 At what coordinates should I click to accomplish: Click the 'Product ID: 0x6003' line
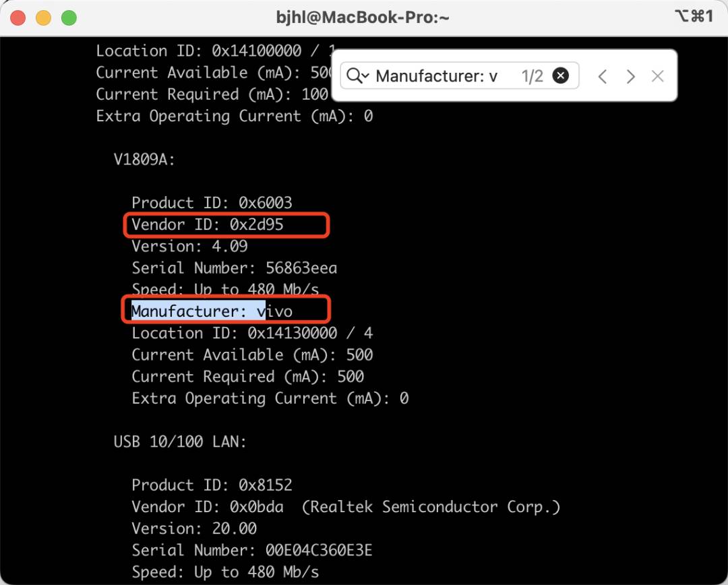[212, 203]
